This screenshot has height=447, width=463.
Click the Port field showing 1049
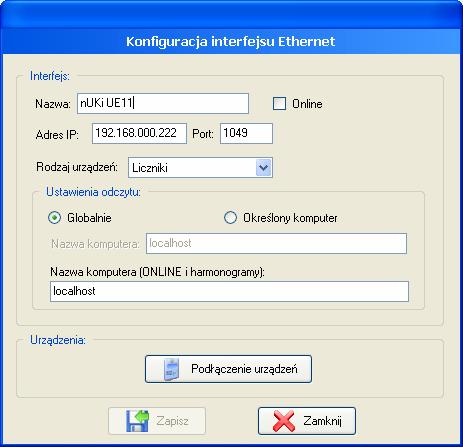tap(246, 133)
